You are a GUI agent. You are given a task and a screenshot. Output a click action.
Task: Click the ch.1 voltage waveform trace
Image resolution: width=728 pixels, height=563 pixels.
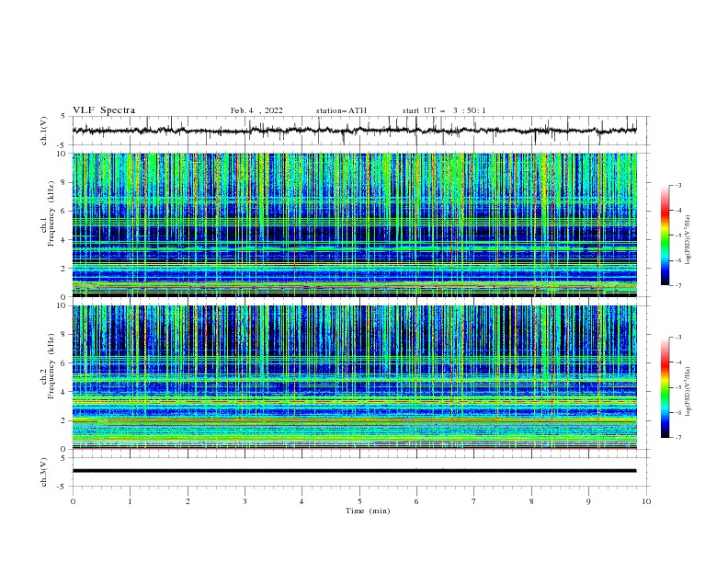(354, 131)
